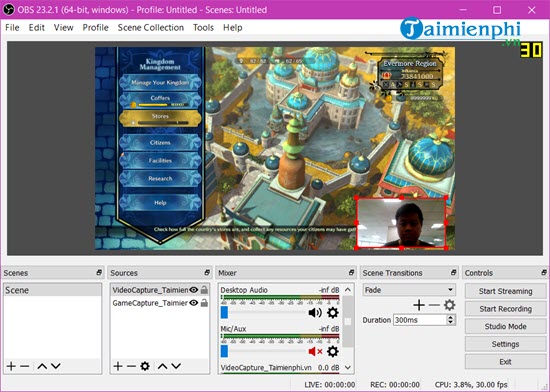
Task: Click the OBS logo in title bar
Action: point(8,9)
